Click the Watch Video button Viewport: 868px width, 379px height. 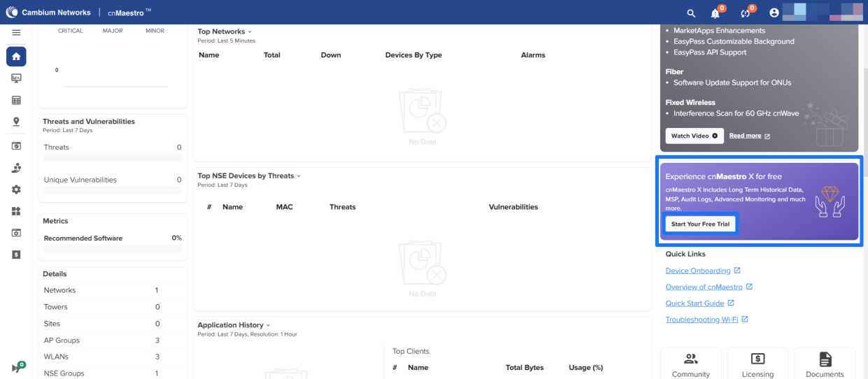695,136
